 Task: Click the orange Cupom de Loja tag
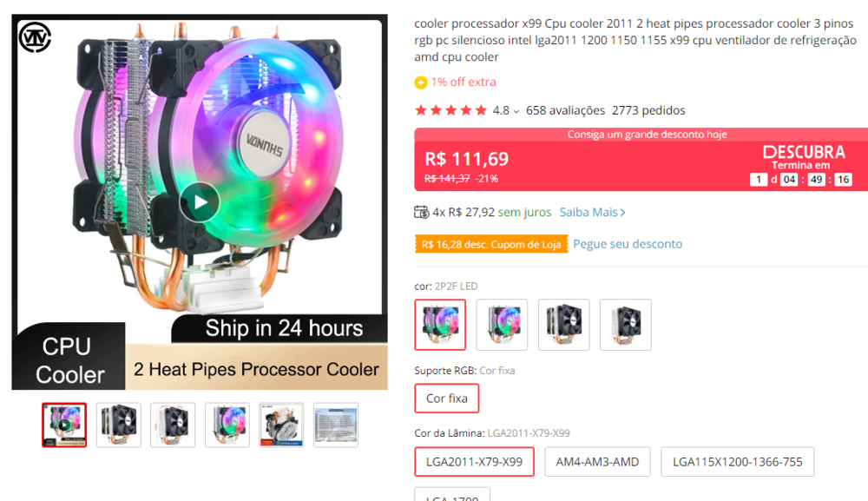(491, 244)
